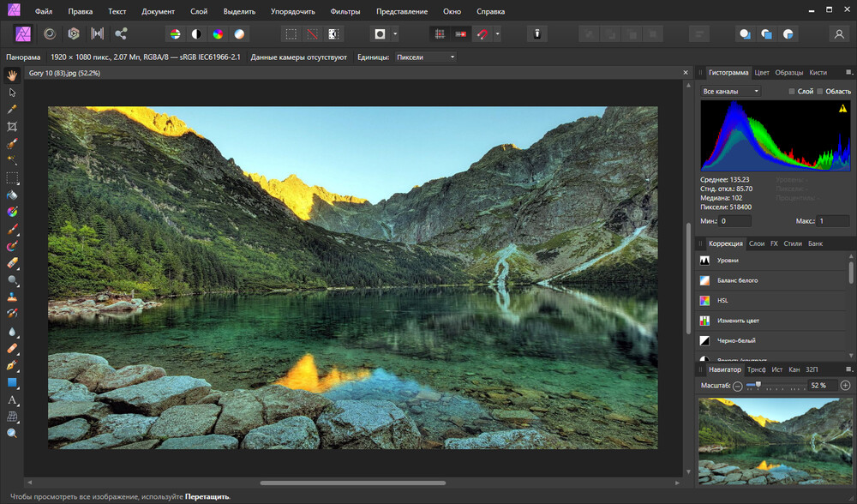Select the Text tool
857x504 pixels.
click(12, 399)
